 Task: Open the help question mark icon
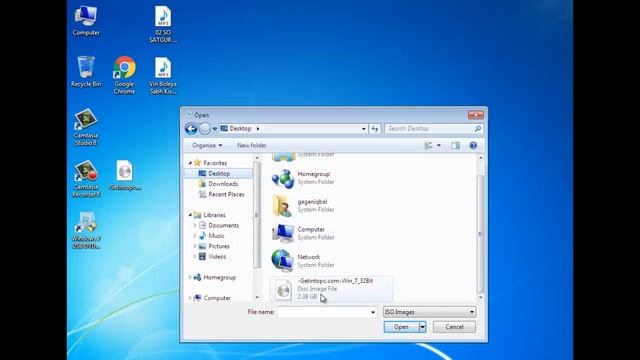(x=473, y=145)
